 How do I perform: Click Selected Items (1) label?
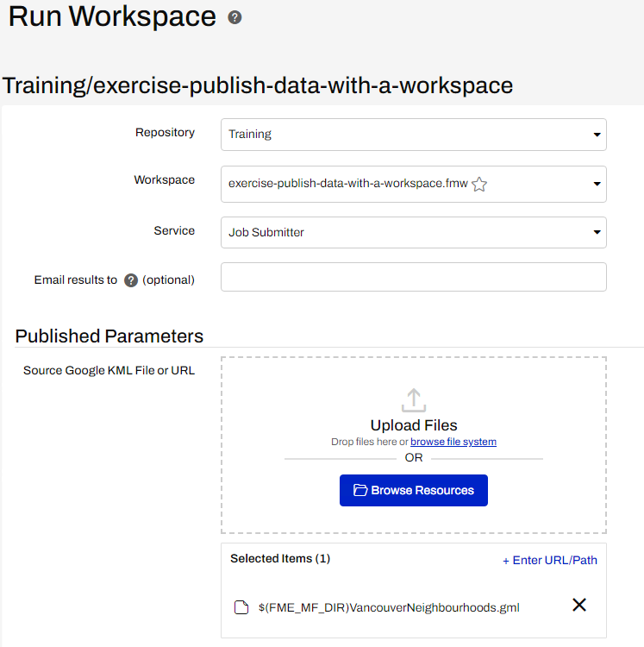point(280,558)
